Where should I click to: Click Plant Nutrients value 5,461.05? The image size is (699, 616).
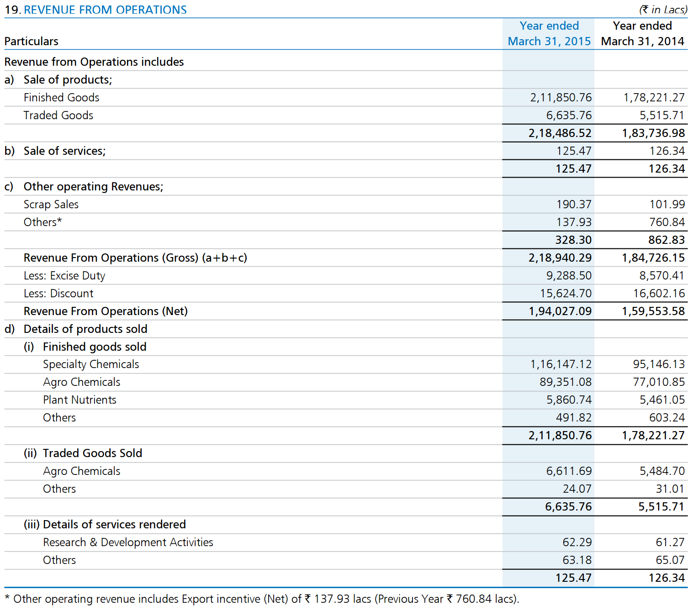point(662,400)
